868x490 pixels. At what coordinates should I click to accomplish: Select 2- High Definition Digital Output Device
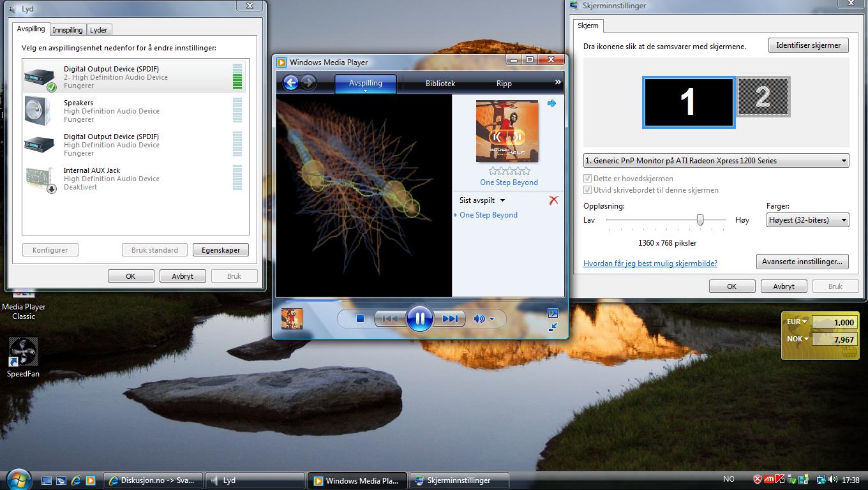135,77
